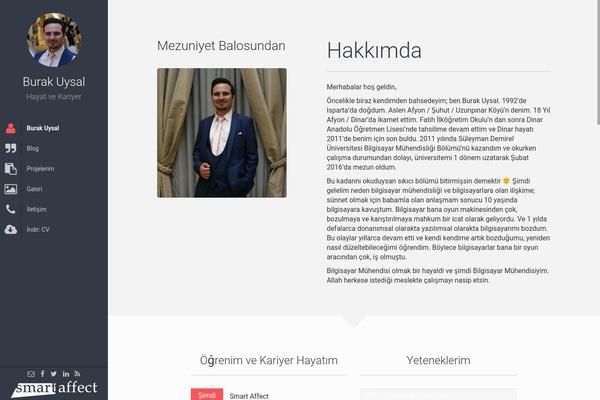Open the LinkedIn social icon
Viewport: 600px width, 400px height.
pyautogui.click(x=66, y=374)
